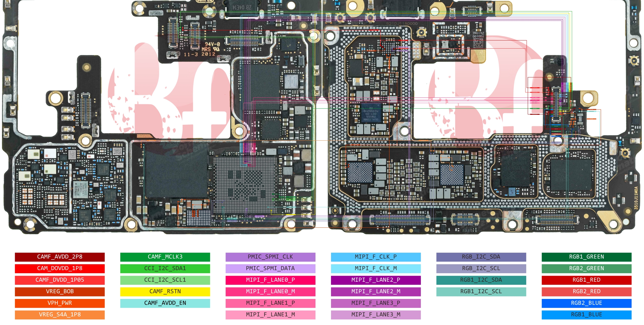Click the RGB_I2C_SCL legend entry
The height and width of the screenshot is (325, 644).
[x=481, y=268]
